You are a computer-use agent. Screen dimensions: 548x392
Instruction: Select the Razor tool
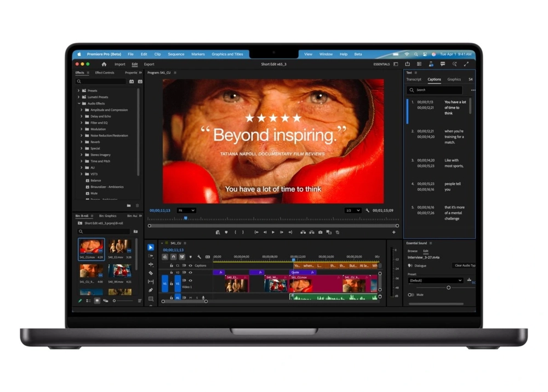pyautogui.click(x=151, y=273)
